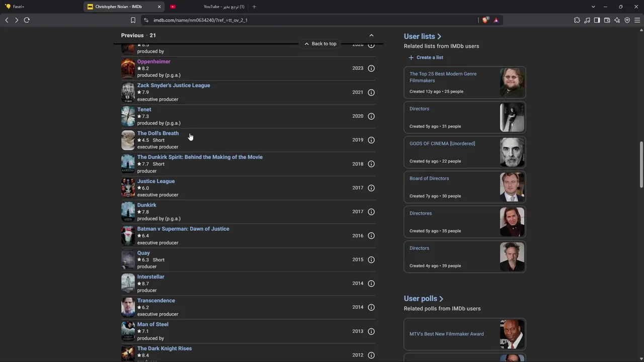Show info for Tenet
This screenshot has height=362, width=644.
tap(371, 116)
